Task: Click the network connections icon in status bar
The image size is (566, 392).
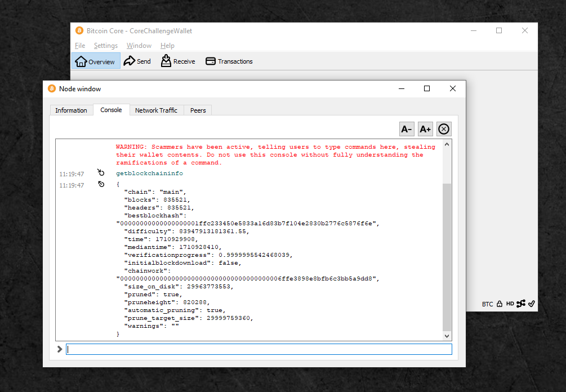Action: click(521, 304)
